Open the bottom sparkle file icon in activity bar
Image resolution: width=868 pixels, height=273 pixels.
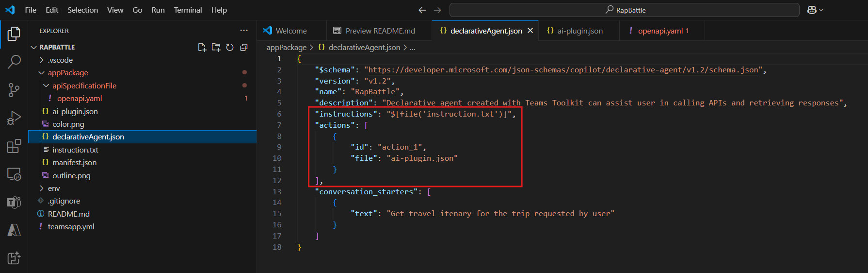pyautogui.click(x=14, y=258)
